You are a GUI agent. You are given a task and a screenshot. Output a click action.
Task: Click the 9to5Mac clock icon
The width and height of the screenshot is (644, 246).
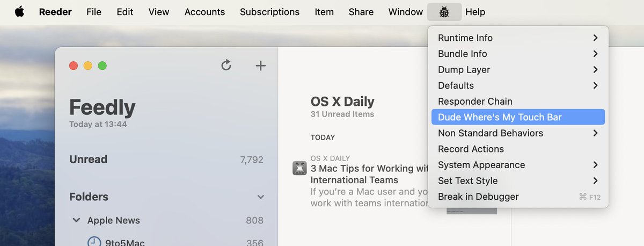(94, 242)
